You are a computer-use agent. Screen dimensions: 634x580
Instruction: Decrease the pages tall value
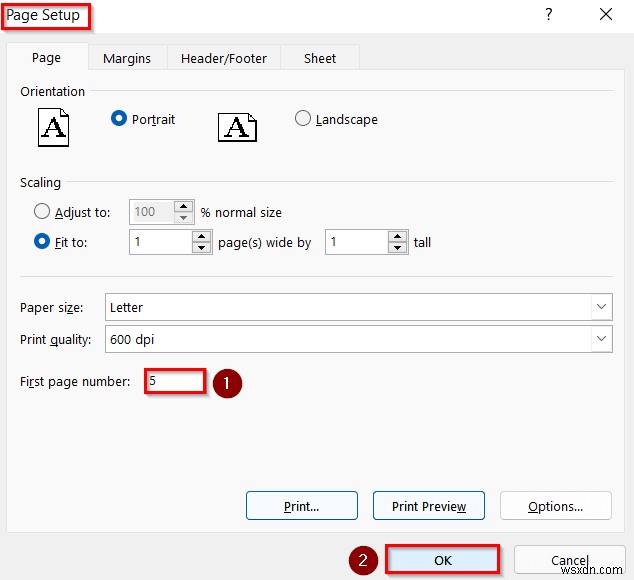tap(397, 248)
